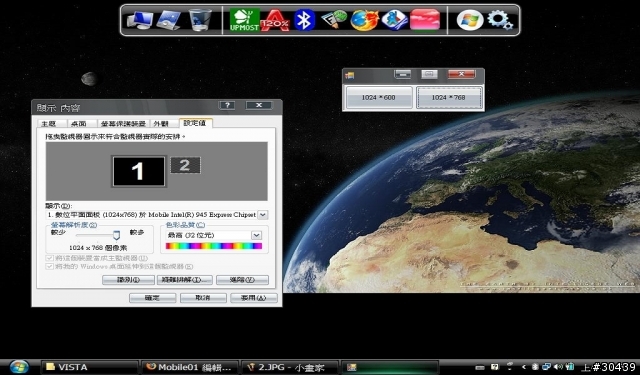
Task: Click the 1024 * 600 resolution button
Action: (379, 98)
